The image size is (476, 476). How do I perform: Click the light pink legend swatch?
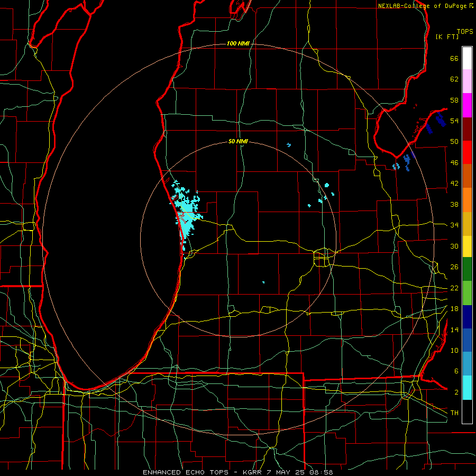(467, 81)
